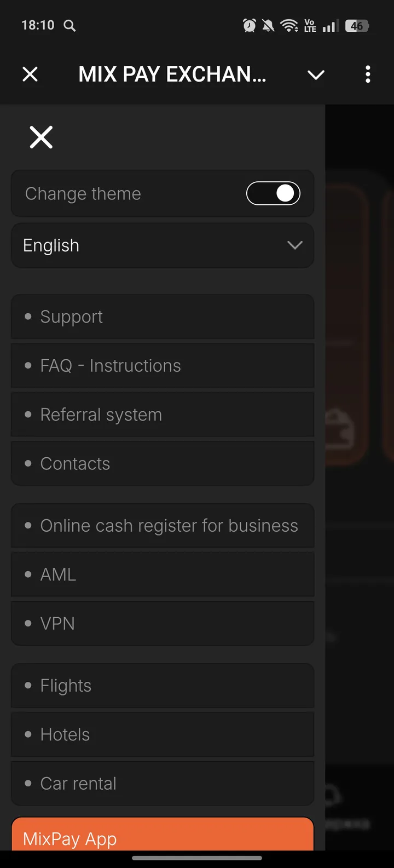Open the Hotels section
This screenshot has height=868, width=394.
pos(162,734)
